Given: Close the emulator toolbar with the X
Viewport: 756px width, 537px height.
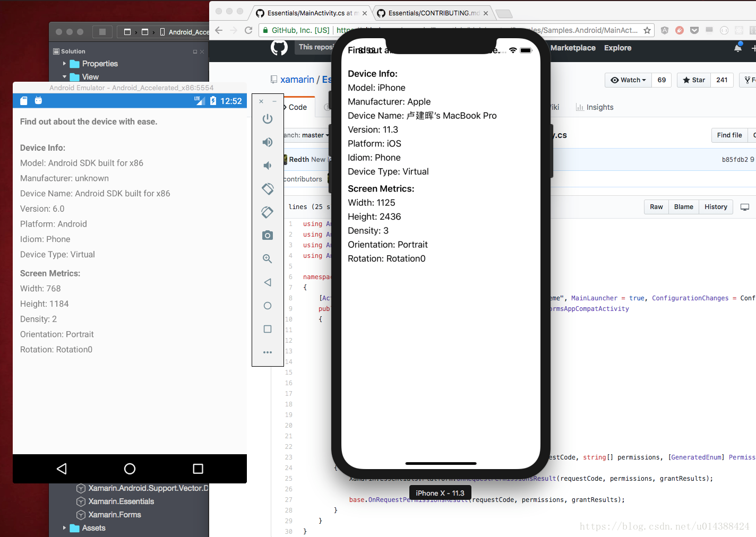Looking at the screenshot, I should [261, 101].
